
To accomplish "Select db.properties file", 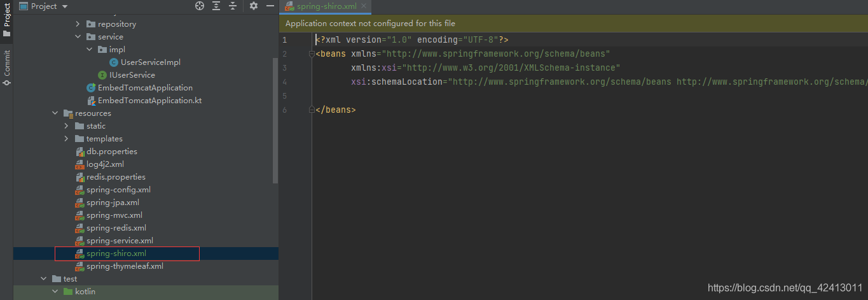I will click(x=112, y=151).
